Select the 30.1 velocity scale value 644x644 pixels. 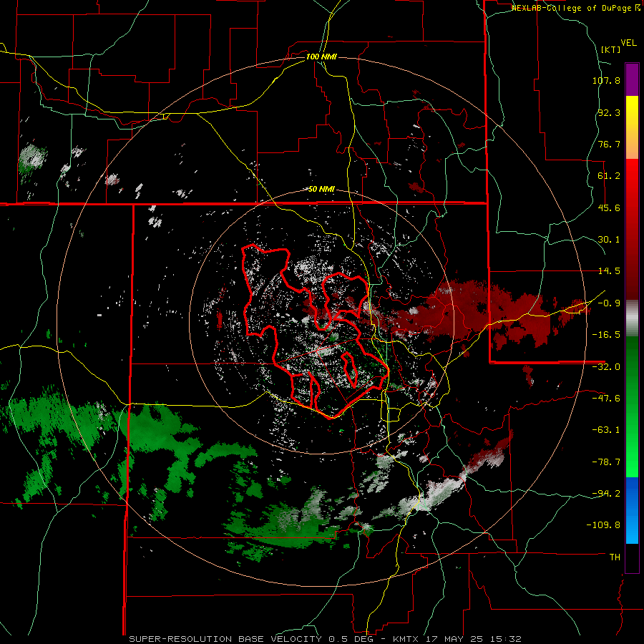point(609,240)
